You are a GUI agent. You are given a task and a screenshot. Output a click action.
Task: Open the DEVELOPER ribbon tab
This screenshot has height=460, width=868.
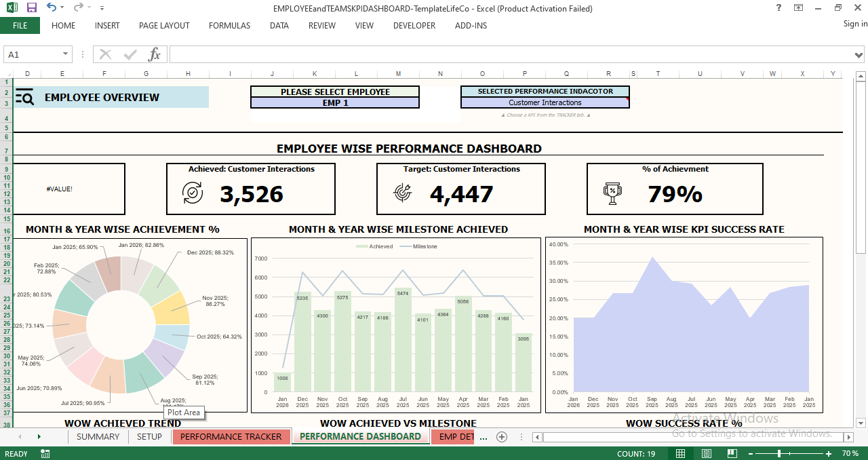tap(414, 26)
